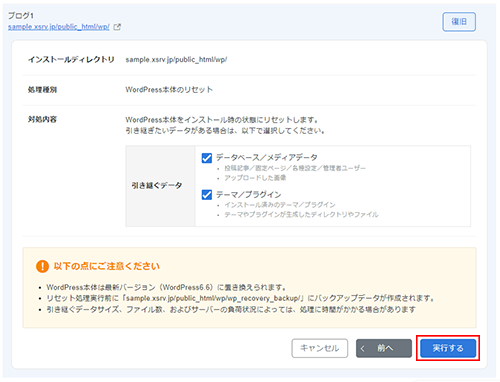Click the 以下の点にご注意ください warning heading
Screen dimensions: 500x382
point(107,266)
